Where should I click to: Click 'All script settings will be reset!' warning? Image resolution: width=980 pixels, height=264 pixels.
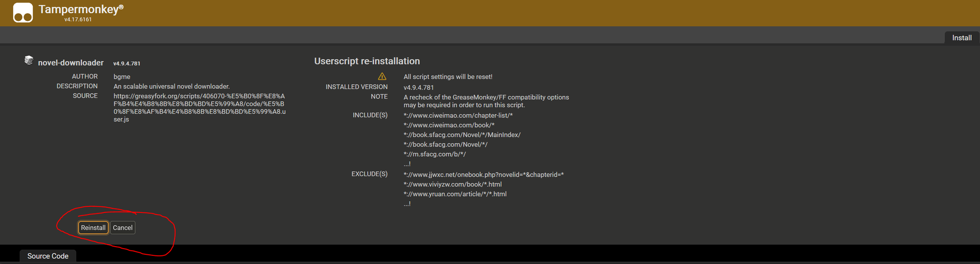pyautogui.click(x=448, y=77)
